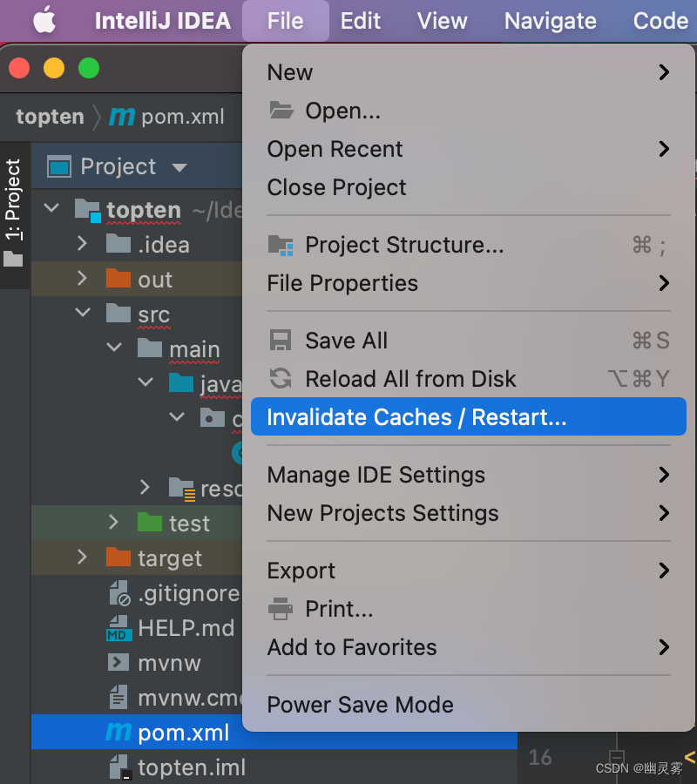Expand the out folder

pos(83,279)
